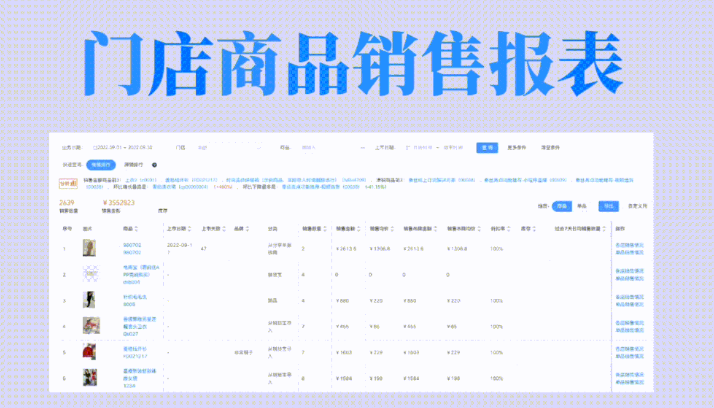Click row 1 上市天数 value 47
This screenshot has height=408, width=714.
pyautogui.click(x=204, y=249)
